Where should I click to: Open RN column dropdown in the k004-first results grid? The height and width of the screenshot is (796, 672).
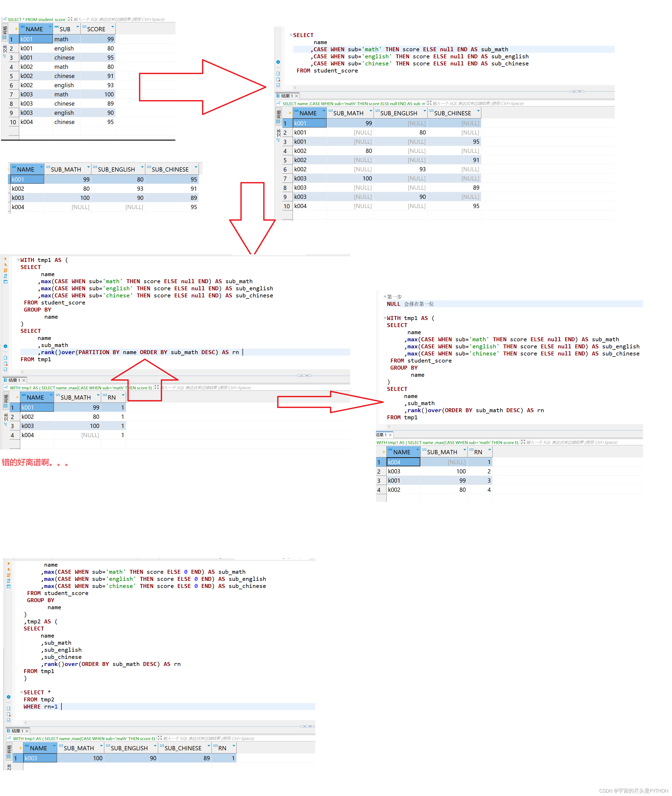pos(489,450)
